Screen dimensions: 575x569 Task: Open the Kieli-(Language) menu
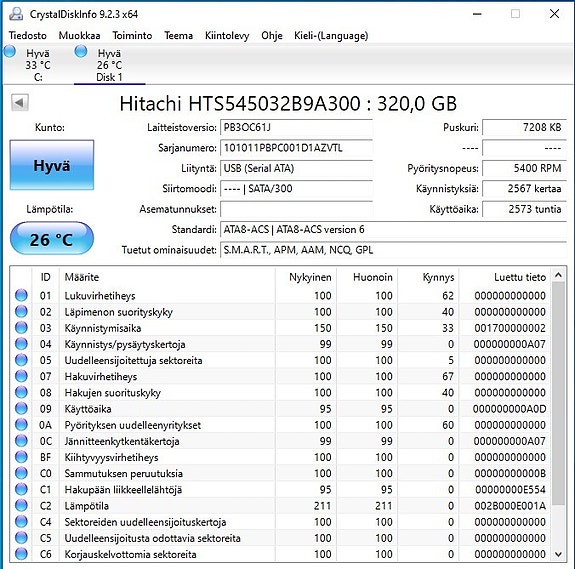331,36
